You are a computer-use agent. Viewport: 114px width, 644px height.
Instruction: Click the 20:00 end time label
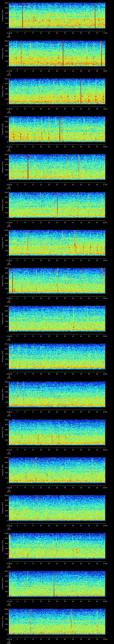tap(105, 147)
